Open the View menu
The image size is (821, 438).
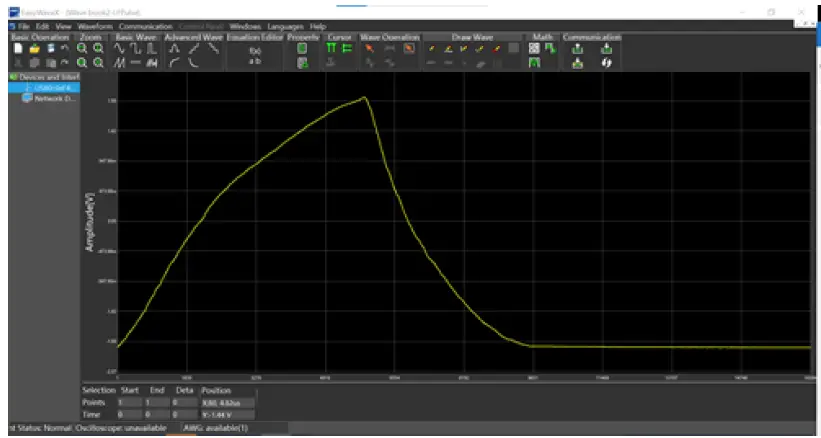(x=63, y=26)
